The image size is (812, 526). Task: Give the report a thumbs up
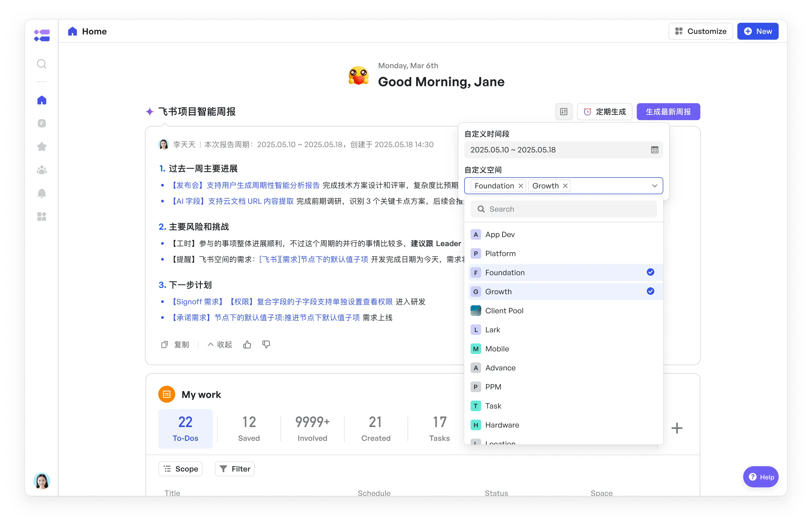tap(247, 344)
